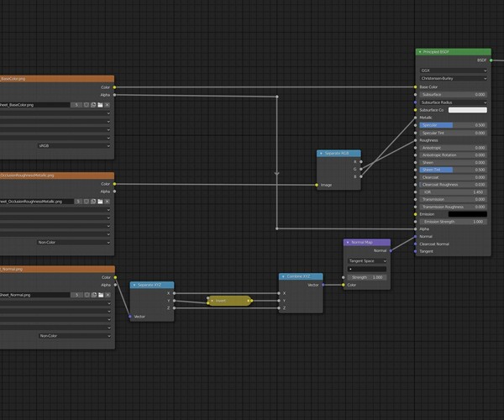Image resolution: width=504 pixels, height=420 pixels.
Task: Click Emission Strength value field
Action: coord(454,222)
